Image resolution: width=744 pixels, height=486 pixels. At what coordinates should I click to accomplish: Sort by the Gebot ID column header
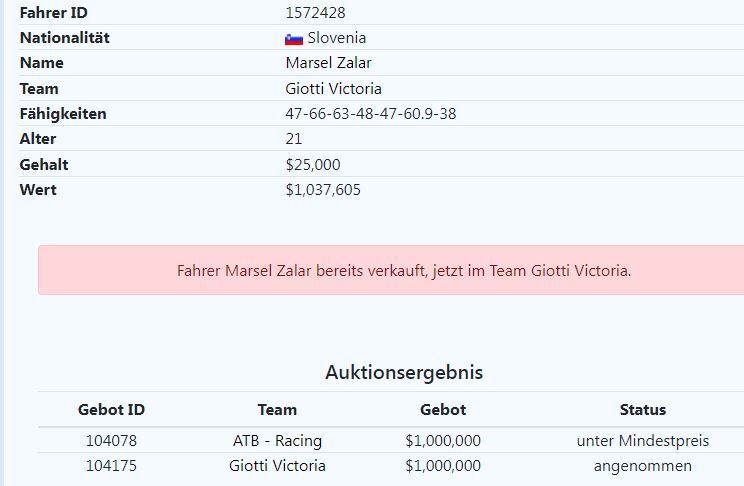(x=111, y=409)
